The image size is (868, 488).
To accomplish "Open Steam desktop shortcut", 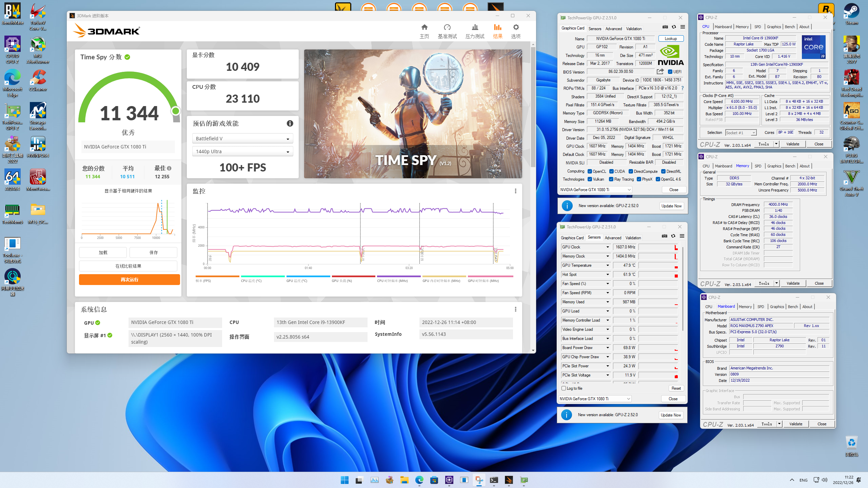I will click(x=851, y=14).
